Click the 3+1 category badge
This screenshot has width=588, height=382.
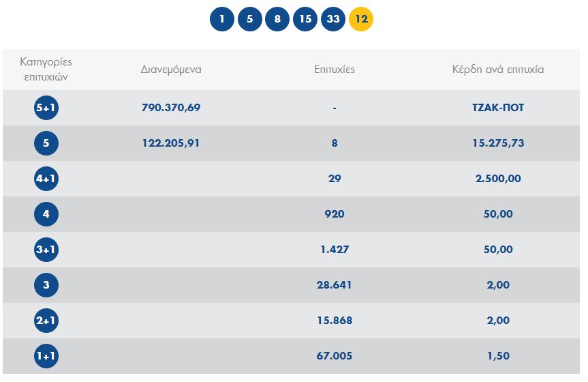(46, 250)
